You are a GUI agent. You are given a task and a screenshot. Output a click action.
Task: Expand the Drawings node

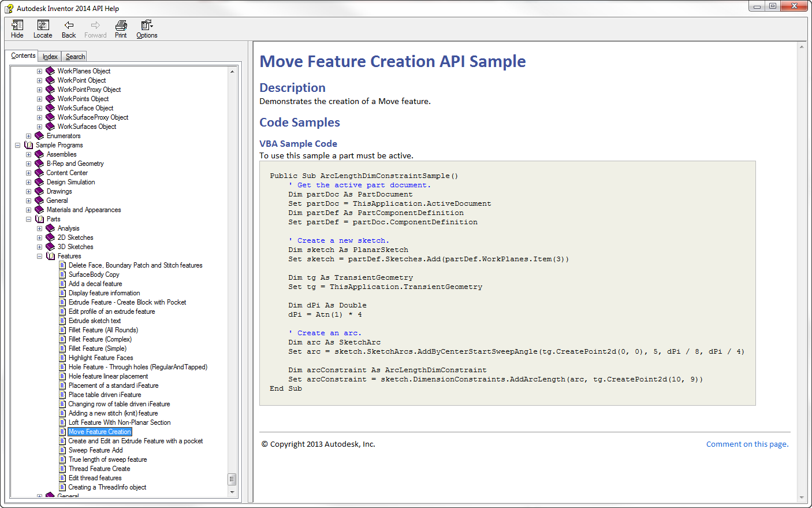(x=28, y=191)
